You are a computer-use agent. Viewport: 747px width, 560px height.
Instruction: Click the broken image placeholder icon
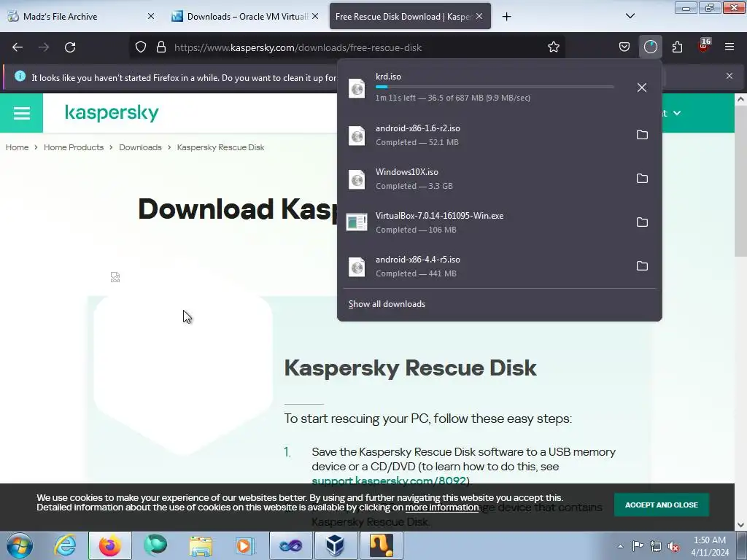click(115, 277)
